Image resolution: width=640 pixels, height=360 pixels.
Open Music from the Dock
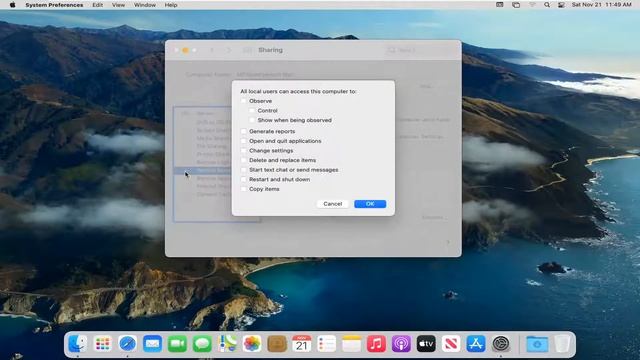point(376,344)
